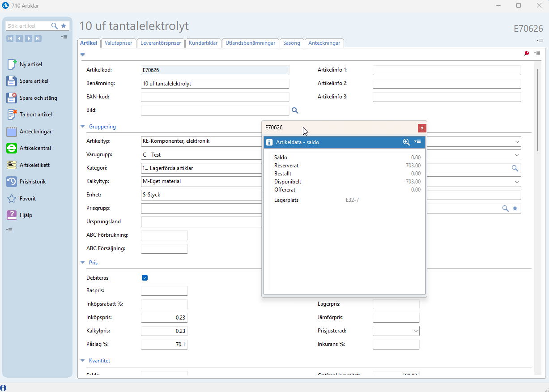Collapse the Gruppering section

pyautogui.click(x=82, y=127)
